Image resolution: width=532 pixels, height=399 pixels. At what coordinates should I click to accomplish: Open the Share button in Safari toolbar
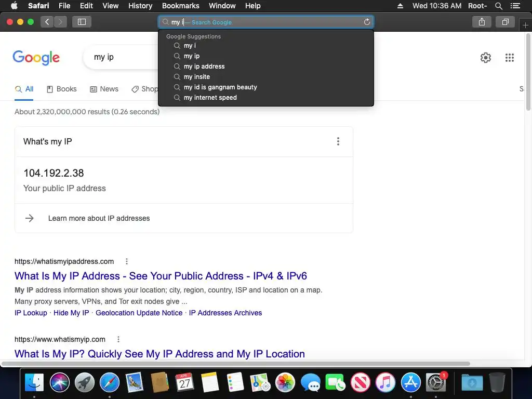pyautogui.click(x=482, y=22)
